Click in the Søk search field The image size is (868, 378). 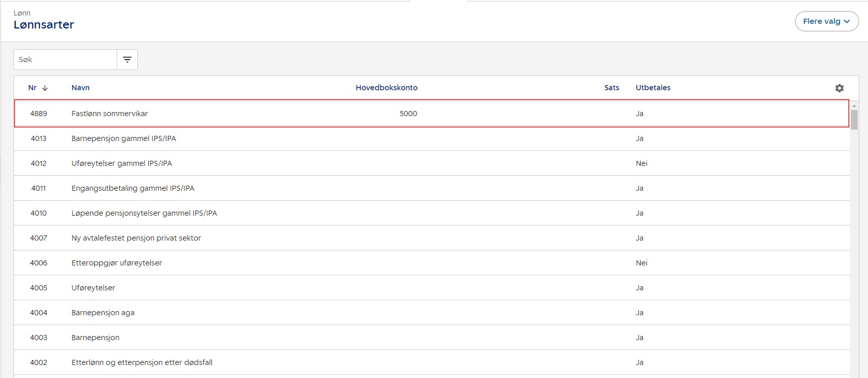pos(65,60)
